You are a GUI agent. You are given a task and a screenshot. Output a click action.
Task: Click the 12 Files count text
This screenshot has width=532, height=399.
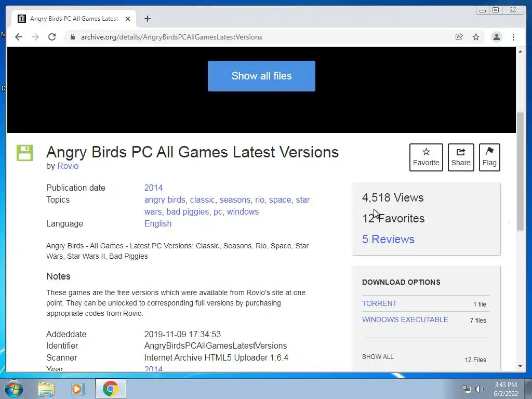click(x=475, y=360)
